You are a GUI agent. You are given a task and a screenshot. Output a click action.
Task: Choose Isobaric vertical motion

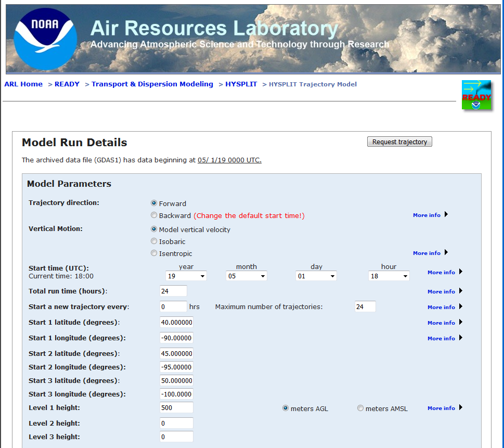pos(154,241)
